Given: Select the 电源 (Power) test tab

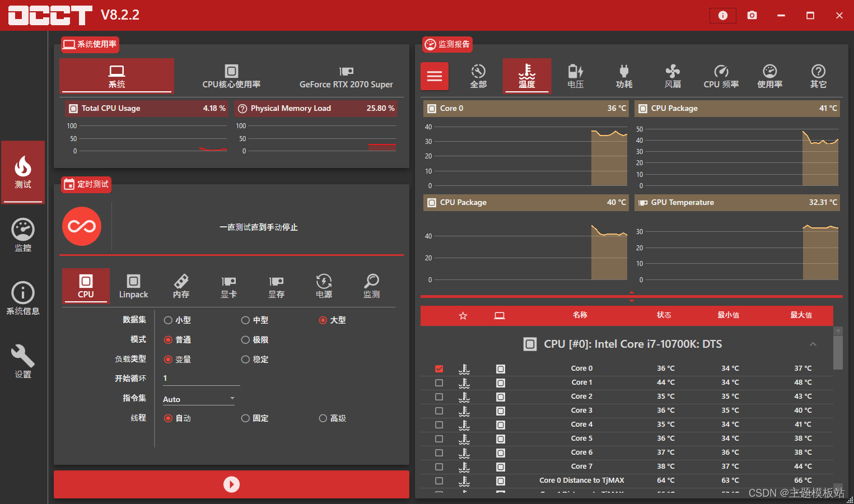Looking at the screenshot, I should pos(324,286).
